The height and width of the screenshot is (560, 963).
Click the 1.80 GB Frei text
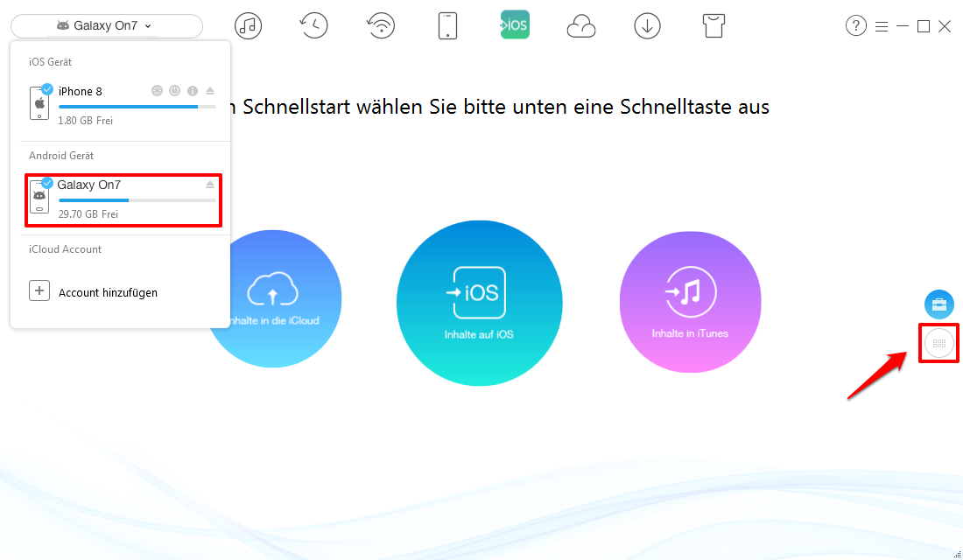(x=86, y=121)
